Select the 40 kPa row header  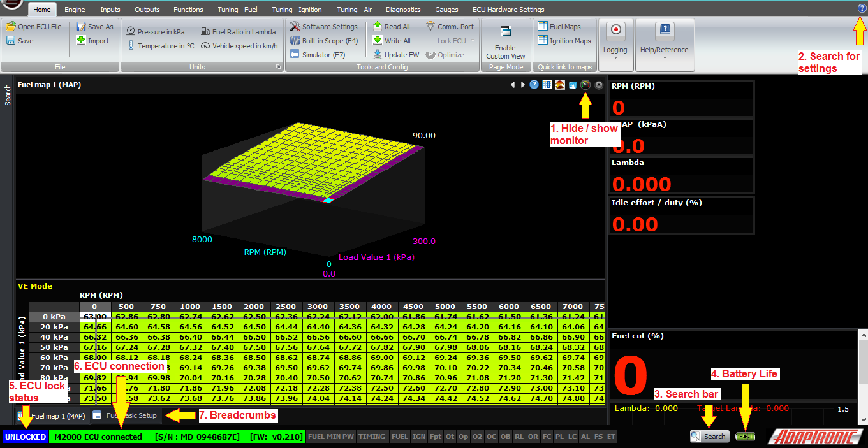54,337
